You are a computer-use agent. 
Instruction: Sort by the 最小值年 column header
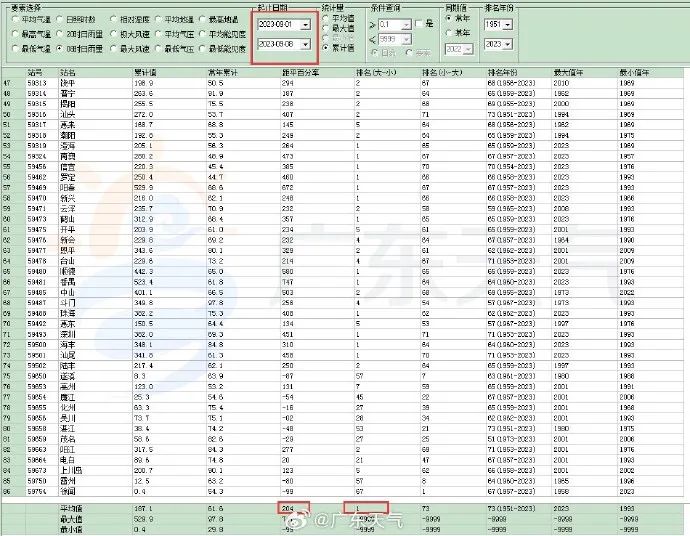tap(634, 73)
